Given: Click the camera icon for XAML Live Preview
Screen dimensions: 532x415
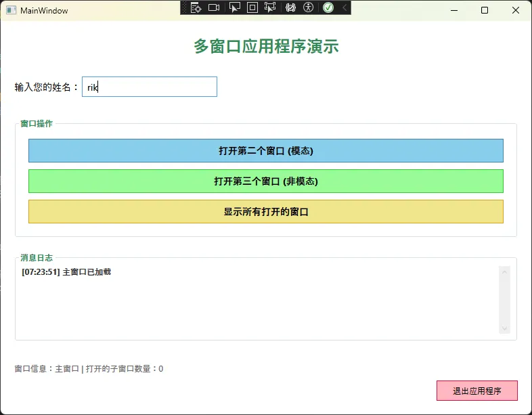Looking at the screenshot, I should (x=214, y=7).
